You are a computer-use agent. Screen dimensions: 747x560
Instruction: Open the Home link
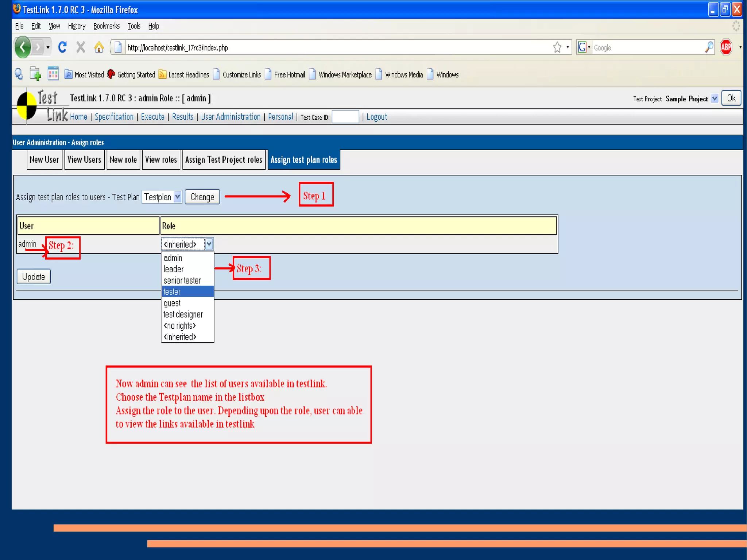(78, 117)
